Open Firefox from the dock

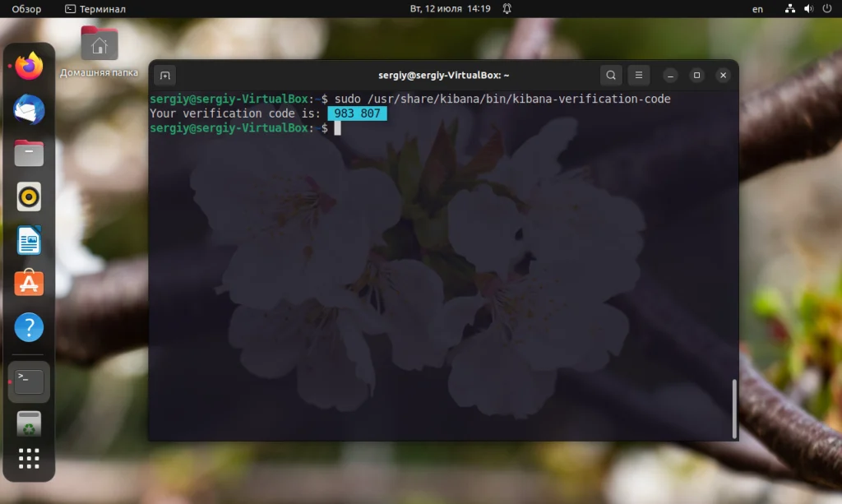[29, 67]
